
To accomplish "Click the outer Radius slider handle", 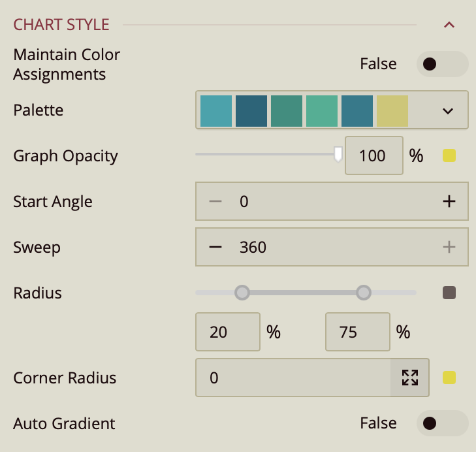I will (x=364, y=293).
